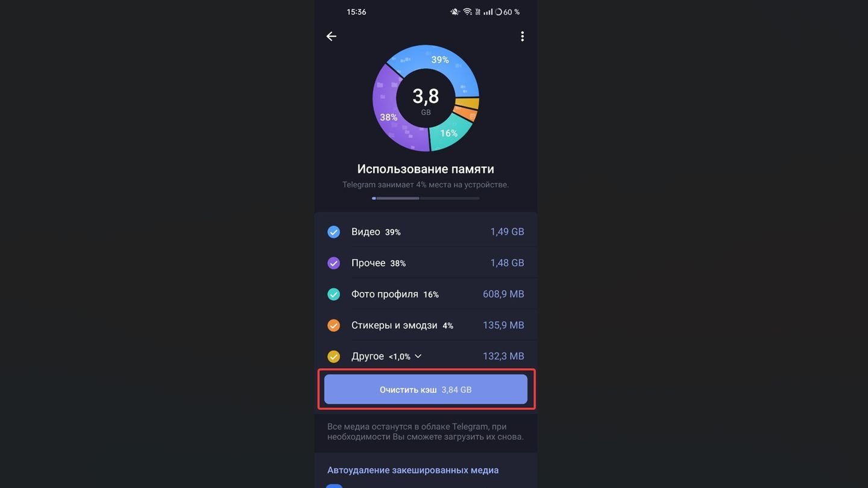The height and width of the screenshot is (488, 868).
Task: Tap the Автоудаление закешированных медиа header
Action: point(413,470)
